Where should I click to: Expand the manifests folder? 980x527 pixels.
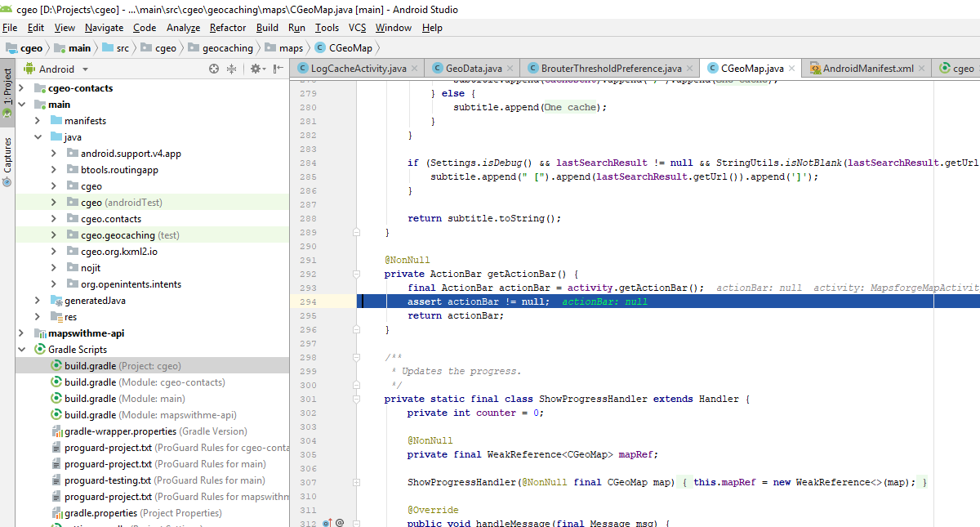(x=35, y=120)
